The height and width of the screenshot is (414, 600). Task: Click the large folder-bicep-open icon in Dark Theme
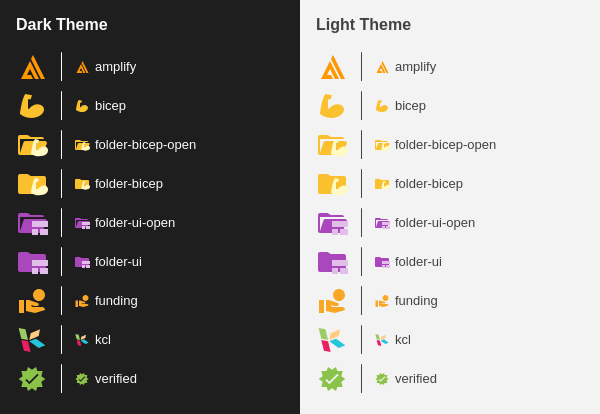click(x=33, y=145)
